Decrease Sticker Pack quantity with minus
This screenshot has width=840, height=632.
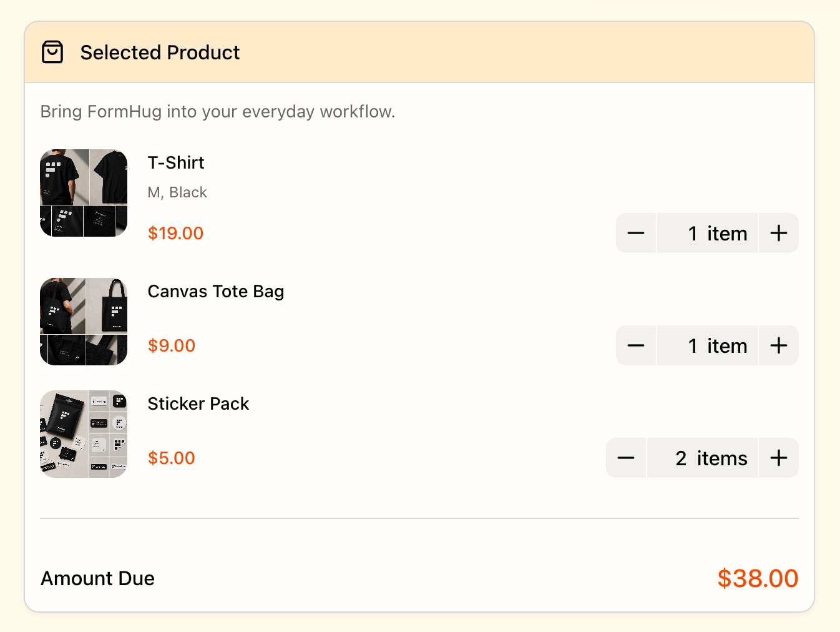pyautogui.click(x=626, y=458)
